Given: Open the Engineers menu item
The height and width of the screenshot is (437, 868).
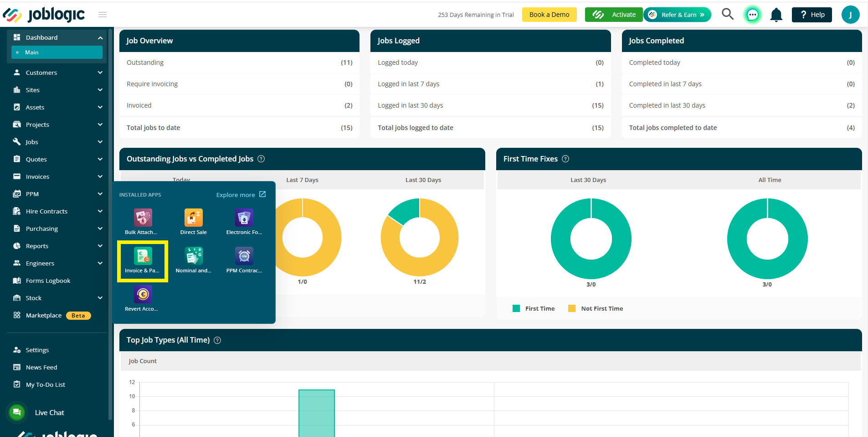Looking at the screenshot, I should (57, 263).
